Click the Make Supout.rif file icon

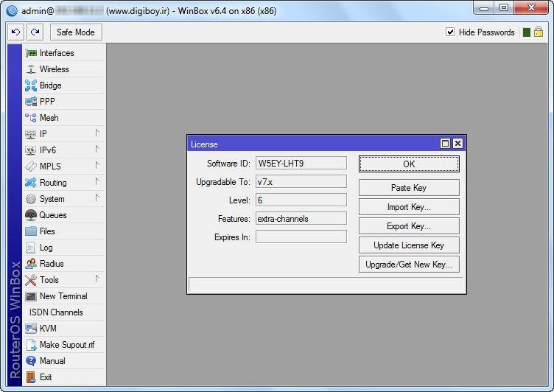pyautogui.click(x=31, y=345)
